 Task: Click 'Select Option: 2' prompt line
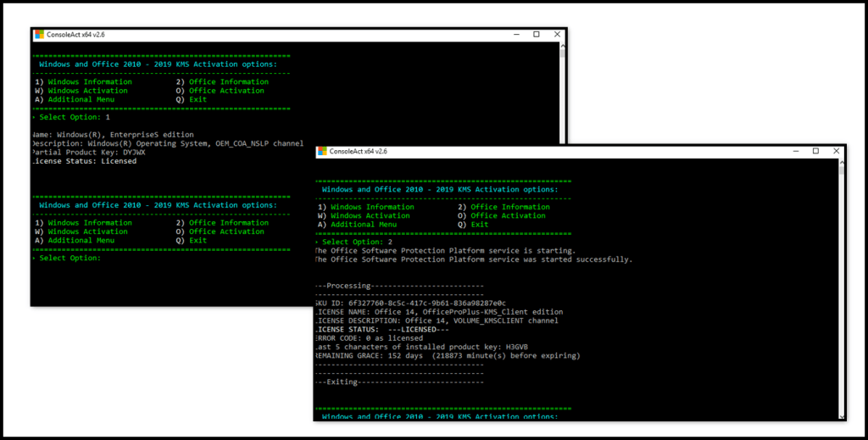355,242
